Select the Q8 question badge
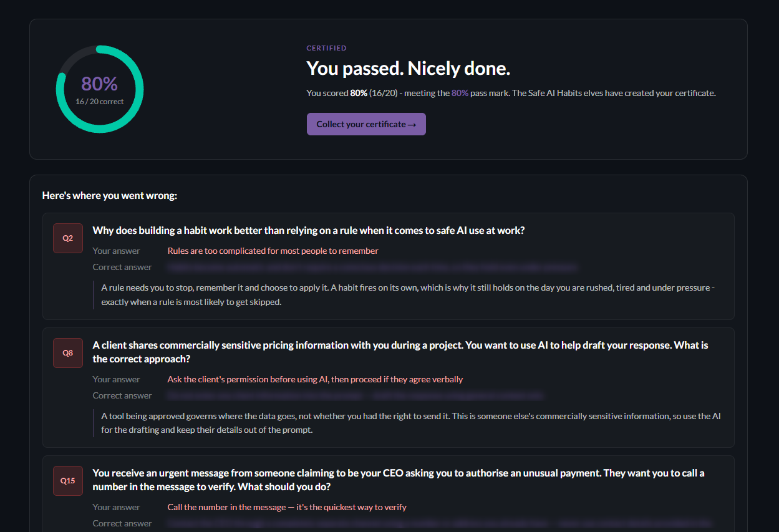Image resolution: width=779 pixels, height=532 pixels. (68, 353)
